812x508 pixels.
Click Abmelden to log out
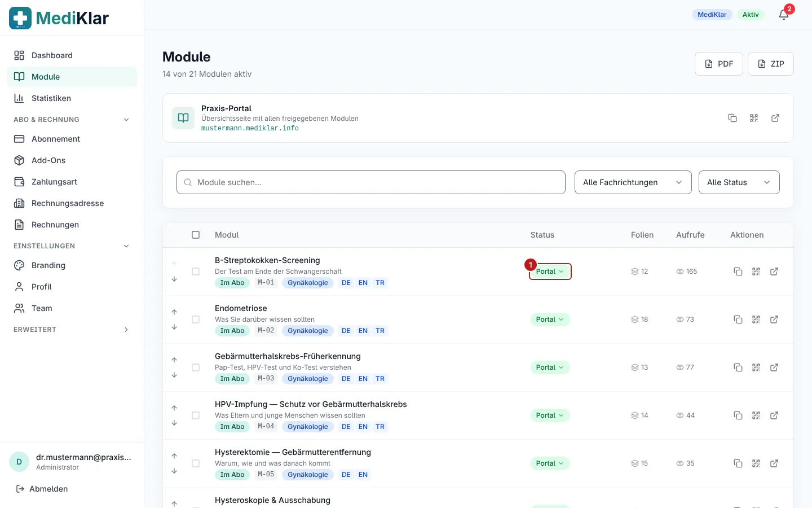(x=42, y=489)
